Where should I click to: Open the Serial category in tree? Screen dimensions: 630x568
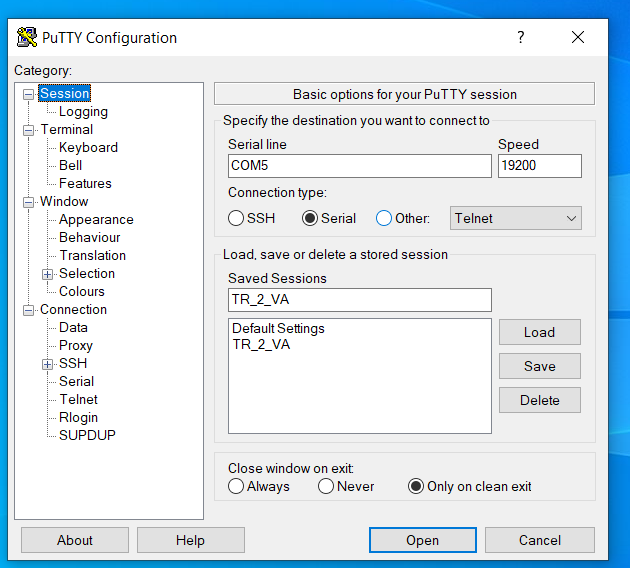pos(76,381)
